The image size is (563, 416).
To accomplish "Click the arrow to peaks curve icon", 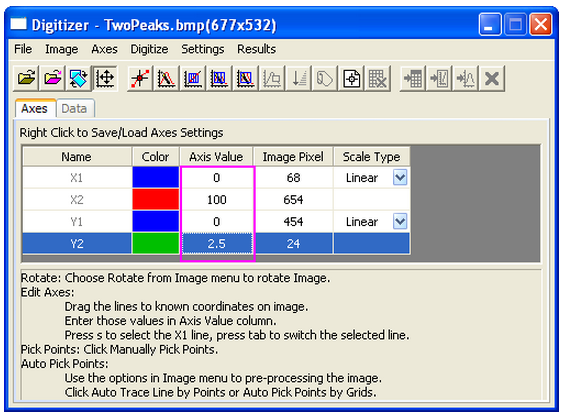I will click(x=466, y=78).
